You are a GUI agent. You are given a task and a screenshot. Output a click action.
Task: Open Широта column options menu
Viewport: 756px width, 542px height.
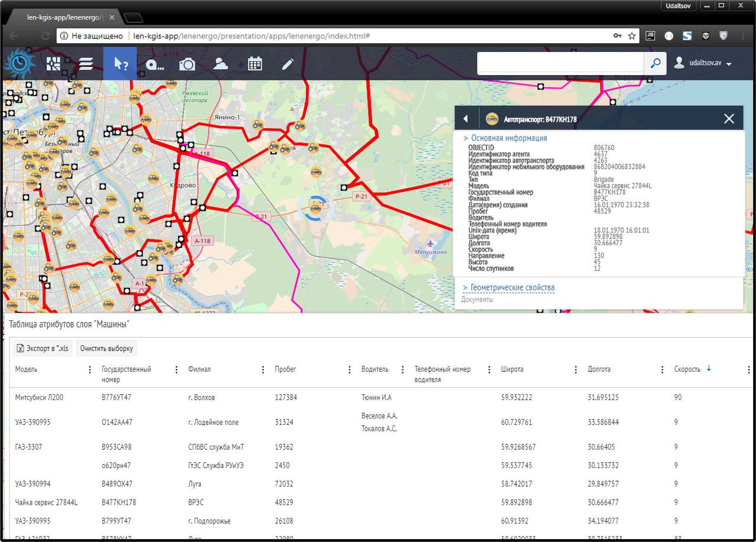click(x=576, y=369)
